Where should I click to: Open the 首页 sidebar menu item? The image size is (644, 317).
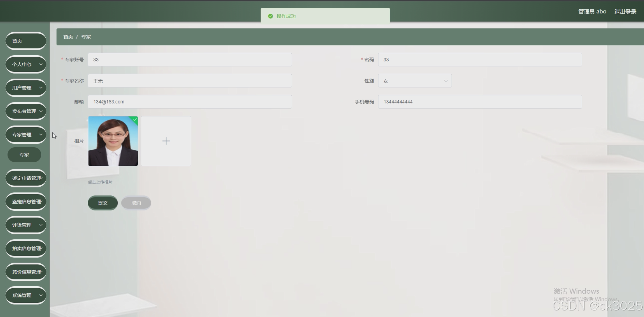click(26, 41)
